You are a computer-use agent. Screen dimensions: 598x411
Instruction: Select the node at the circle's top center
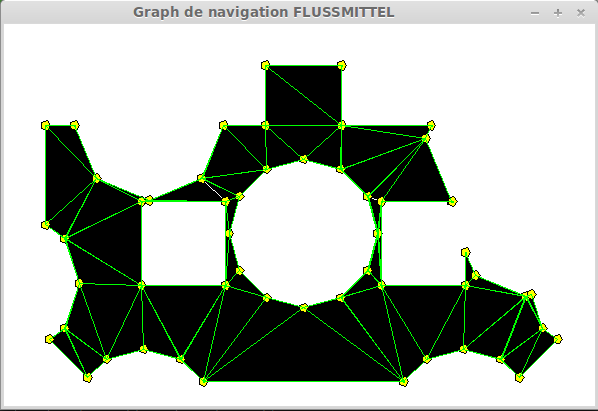pos(304,159)
